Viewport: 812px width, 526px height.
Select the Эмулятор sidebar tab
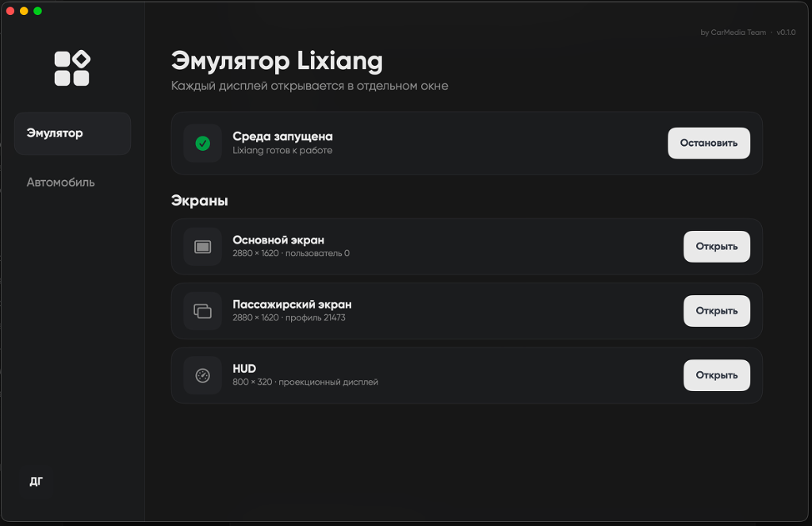click(x=72, y=133)
